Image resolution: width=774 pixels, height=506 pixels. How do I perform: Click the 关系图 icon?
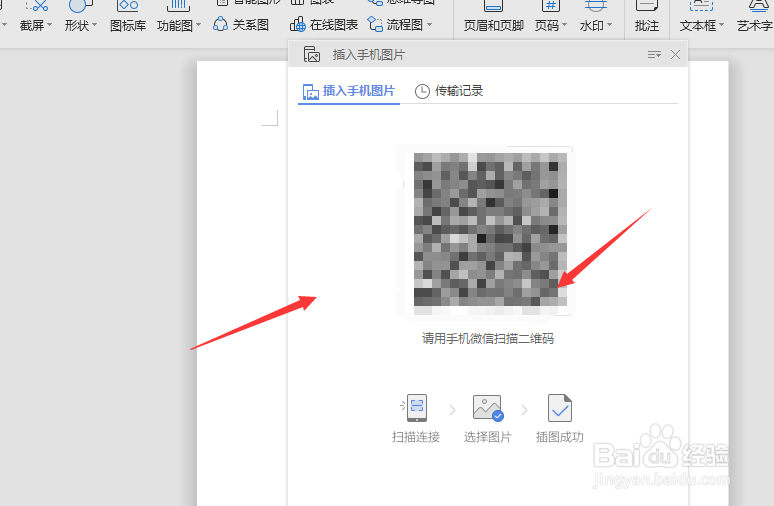click(x=220, y=24)
